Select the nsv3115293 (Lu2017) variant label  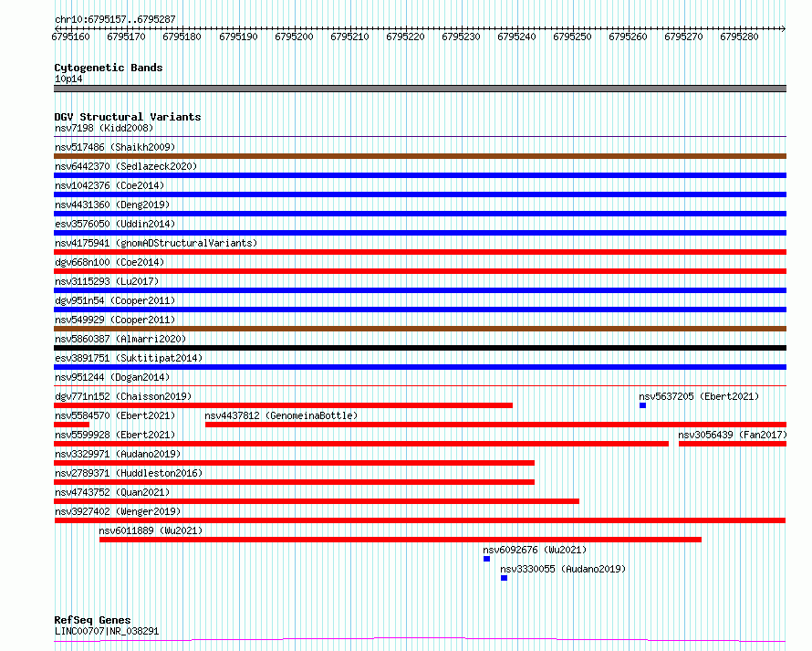tap(107, 281)
